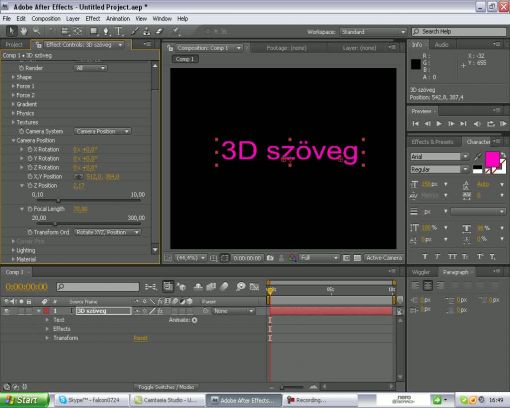Image resolution: width=510 pixels, height=408 pixels.
Task: Jump to first frame in Preview panel
Action: (x=415, y=124)
